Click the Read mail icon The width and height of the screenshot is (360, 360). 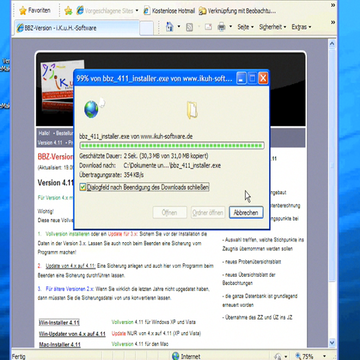pyautogui.click(x=208, y=27)
